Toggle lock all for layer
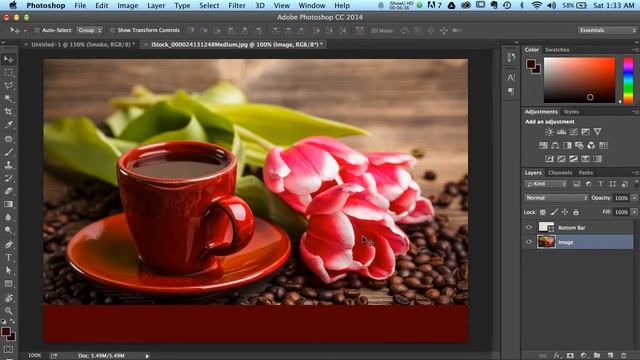640x360 pixels. click(576, 212)
